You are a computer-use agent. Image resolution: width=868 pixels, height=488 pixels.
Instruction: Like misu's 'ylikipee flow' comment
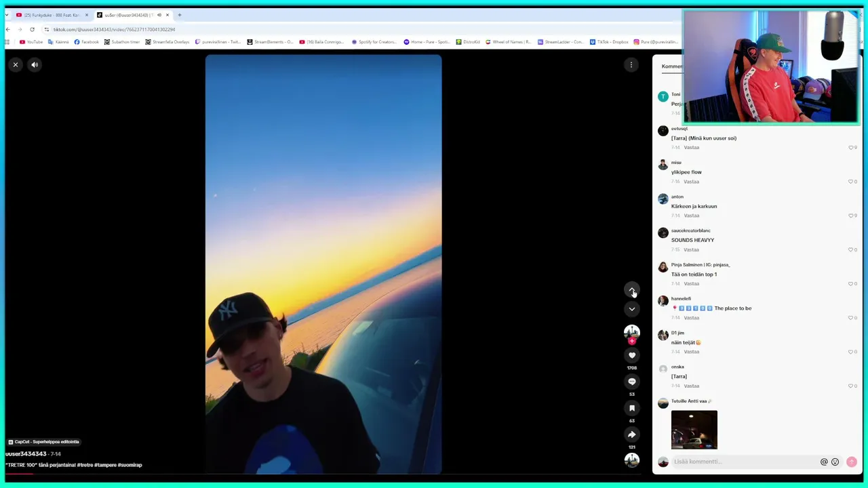(852, 182)
